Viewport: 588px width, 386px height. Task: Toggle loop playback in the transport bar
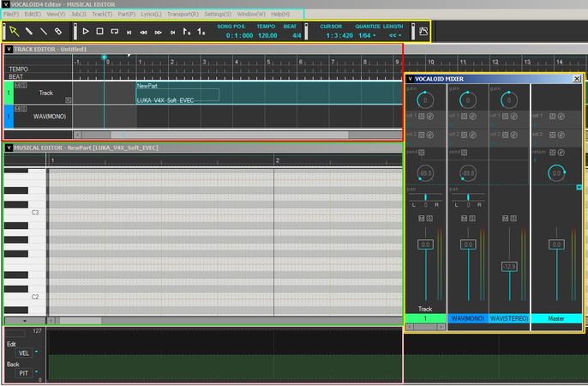pyautogui.click(x=114, y=32)
